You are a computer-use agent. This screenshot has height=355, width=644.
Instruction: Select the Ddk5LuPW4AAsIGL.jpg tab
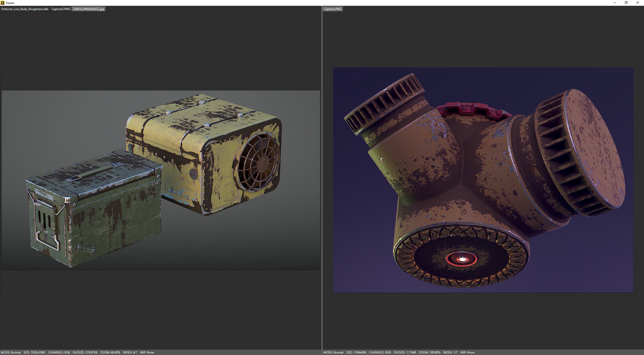click(x=88, y=9)
